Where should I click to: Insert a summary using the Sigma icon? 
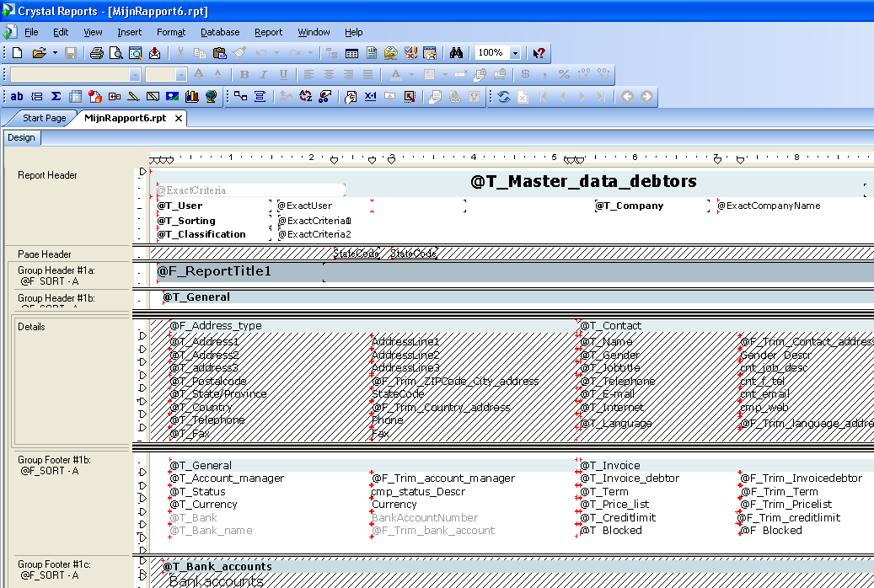[x=56, y=97]
